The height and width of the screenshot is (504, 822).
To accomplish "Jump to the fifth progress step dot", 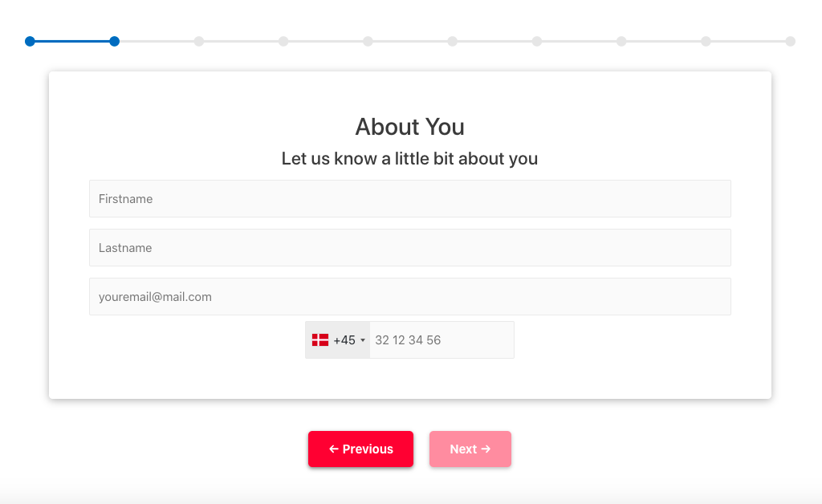I will 368,42.
